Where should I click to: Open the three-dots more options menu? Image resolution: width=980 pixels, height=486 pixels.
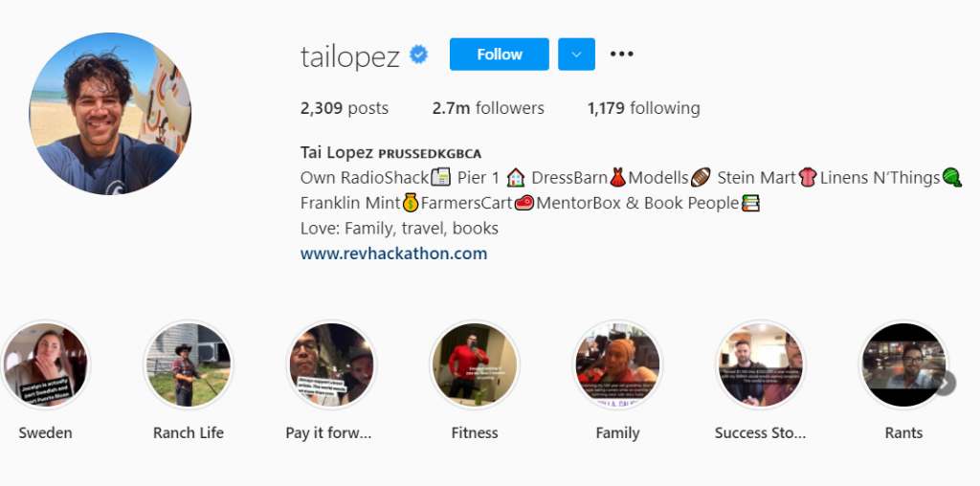coord(621,55)
